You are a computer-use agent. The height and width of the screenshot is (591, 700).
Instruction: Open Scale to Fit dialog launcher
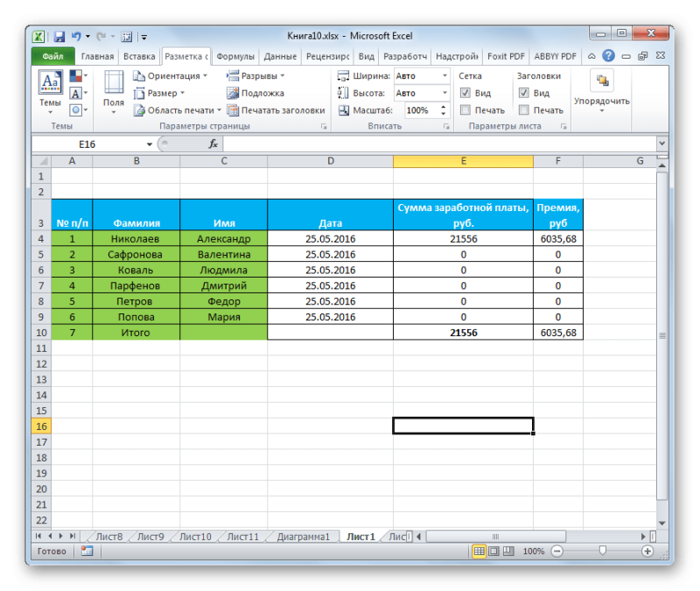(446, 127)
